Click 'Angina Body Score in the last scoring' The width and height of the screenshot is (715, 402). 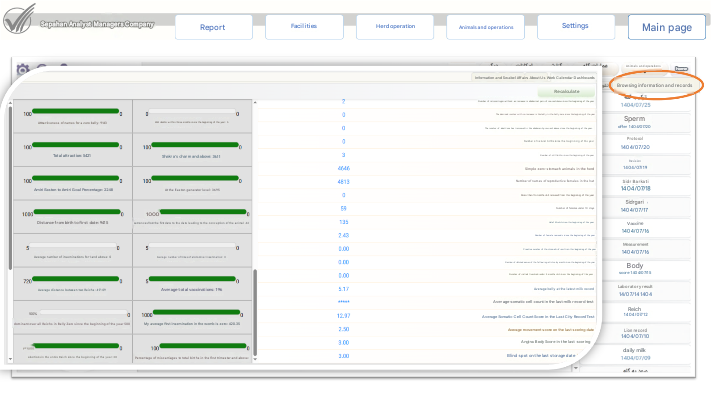point(555,342)
